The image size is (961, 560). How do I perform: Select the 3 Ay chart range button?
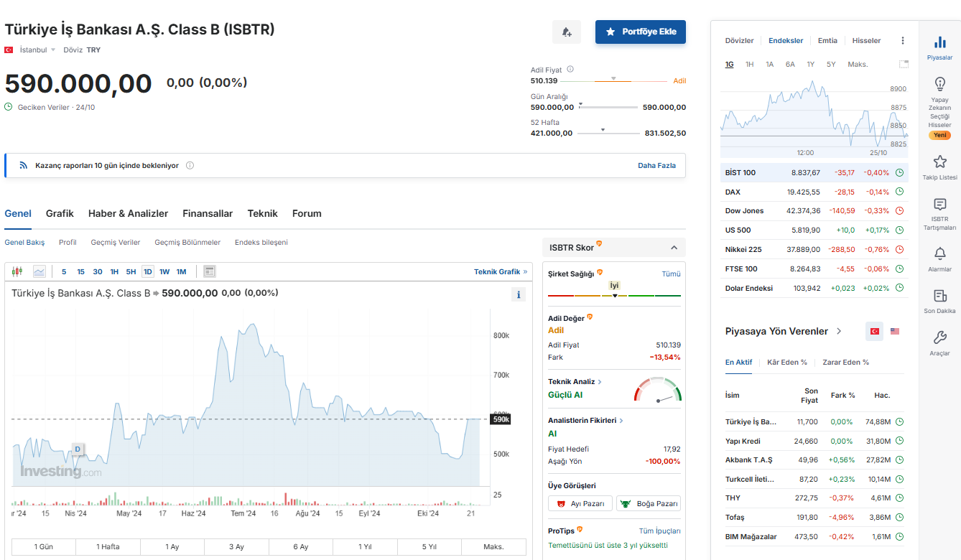[x=236, y=546]
